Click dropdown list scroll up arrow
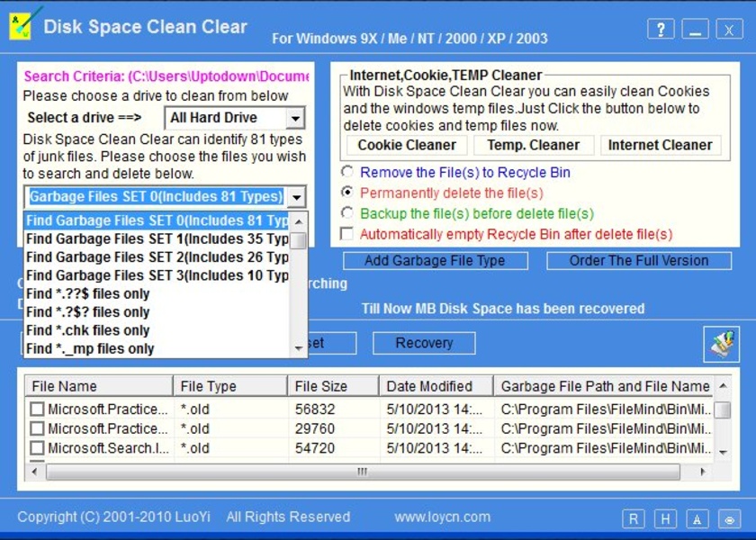Image resolution: width=756 pixels, height=540 pixels. [x=299, y=221]
